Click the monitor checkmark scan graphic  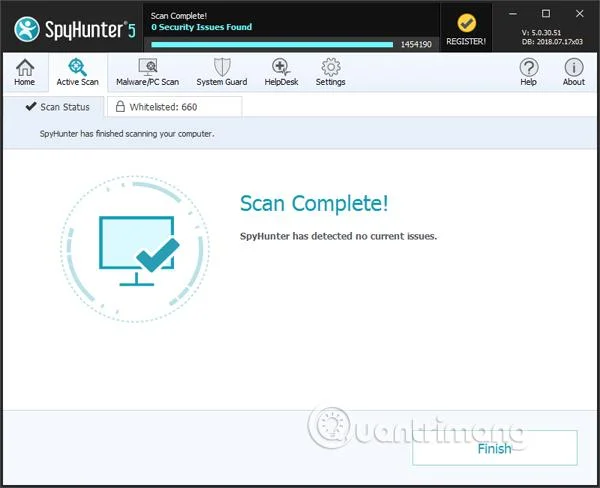tap(135, 249)
